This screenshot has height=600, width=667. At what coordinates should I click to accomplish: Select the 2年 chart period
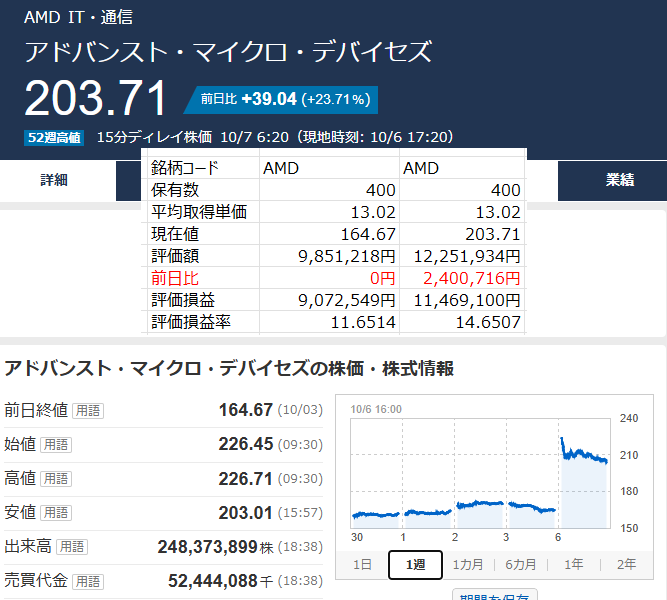coord(626,564)
